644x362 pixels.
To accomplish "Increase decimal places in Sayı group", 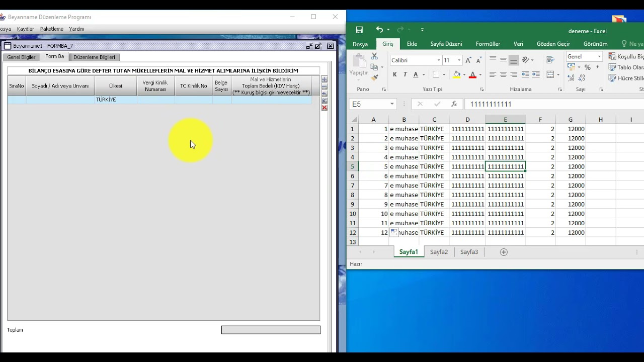I will (571, 78).
